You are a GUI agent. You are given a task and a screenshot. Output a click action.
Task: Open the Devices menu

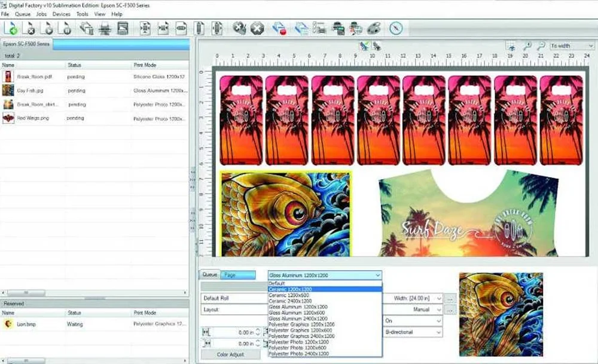click(x=61, y=14)
